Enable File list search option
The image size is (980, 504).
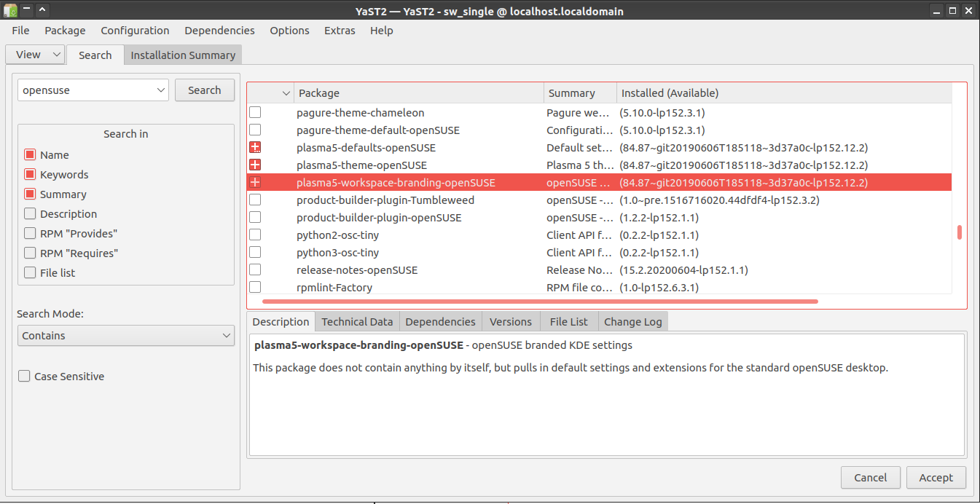tap(30, 273)
